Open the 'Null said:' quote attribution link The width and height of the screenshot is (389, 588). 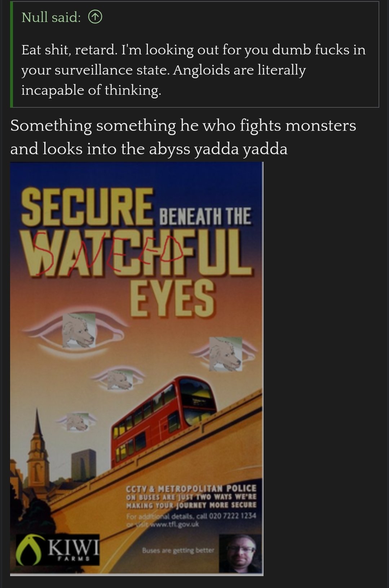tap(51, 17)
